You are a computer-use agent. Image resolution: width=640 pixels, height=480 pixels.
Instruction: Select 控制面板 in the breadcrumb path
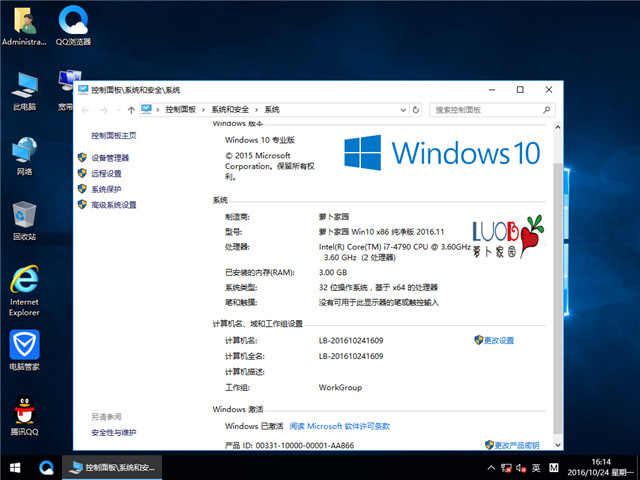[x=180, y=110]
